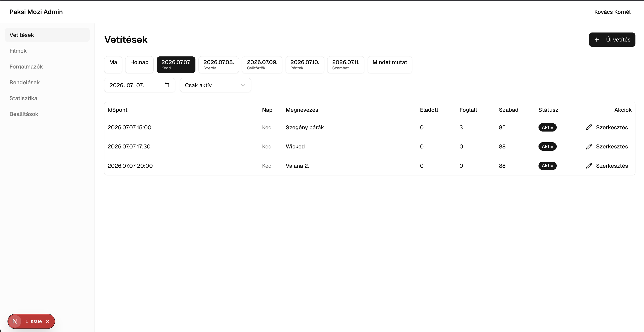
Task: Edit Wicked via Szerkesztés
Action: [607, 147]
